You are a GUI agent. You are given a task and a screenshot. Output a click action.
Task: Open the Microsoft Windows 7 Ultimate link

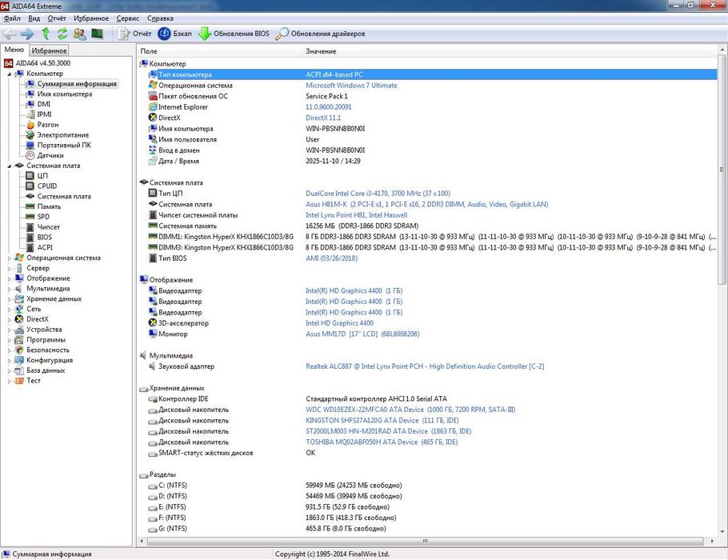351,86
